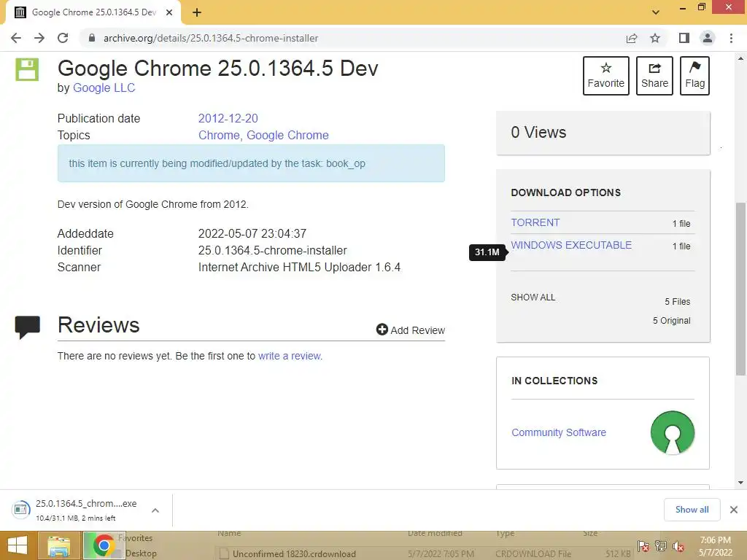The height and width of the screenshot is (560, 747).
Task: Click the green floppy disk software icon
Action: pos(27,69)
